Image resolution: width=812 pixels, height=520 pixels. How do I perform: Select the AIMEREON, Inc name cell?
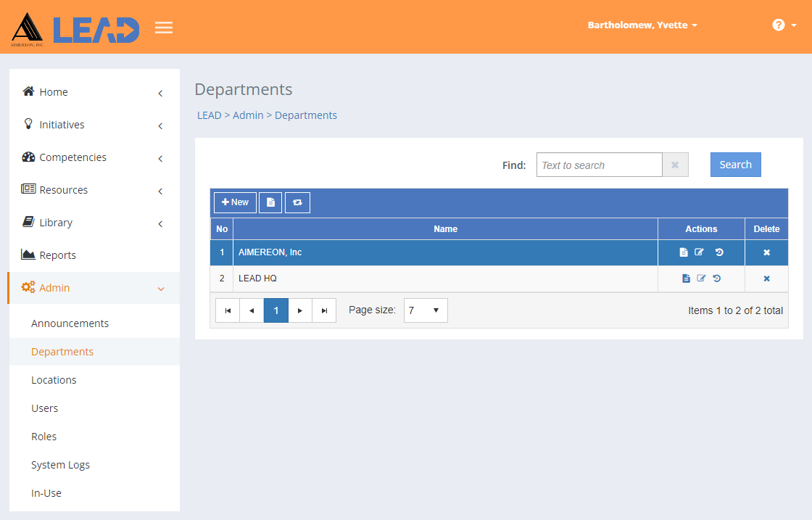445,252
